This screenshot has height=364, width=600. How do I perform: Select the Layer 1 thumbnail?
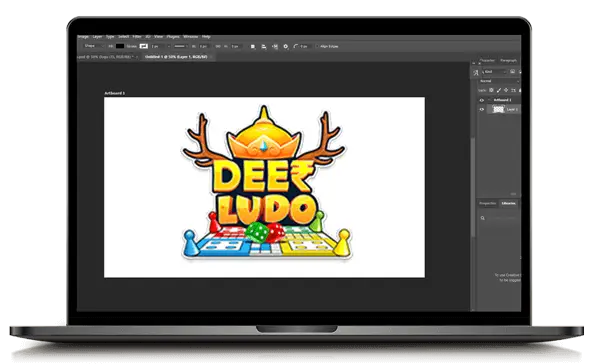point(498,109)
